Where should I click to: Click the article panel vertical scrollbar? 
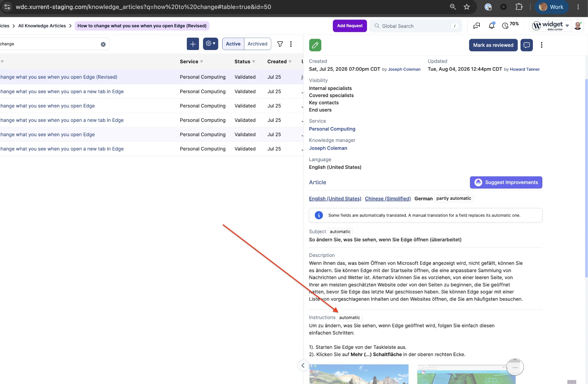coord(586,178)
